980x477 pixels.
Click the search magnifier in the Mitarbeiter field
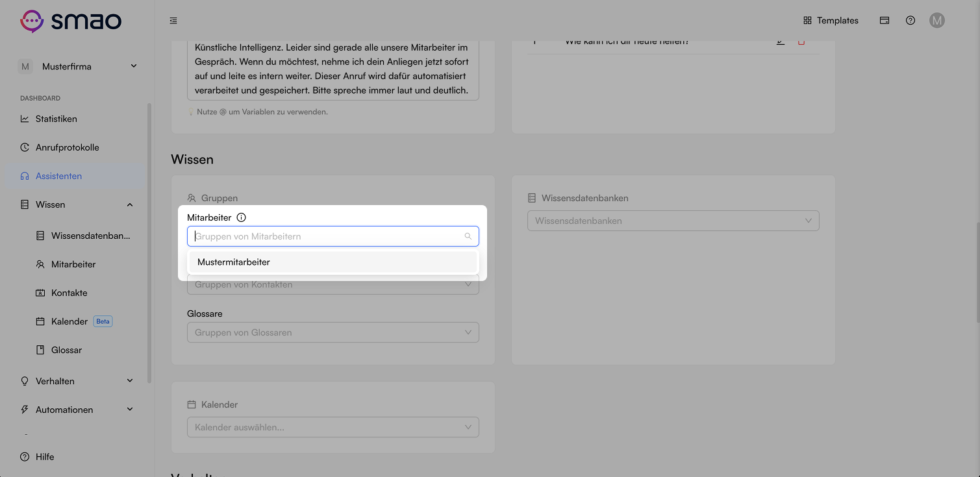tap(468, 236)
